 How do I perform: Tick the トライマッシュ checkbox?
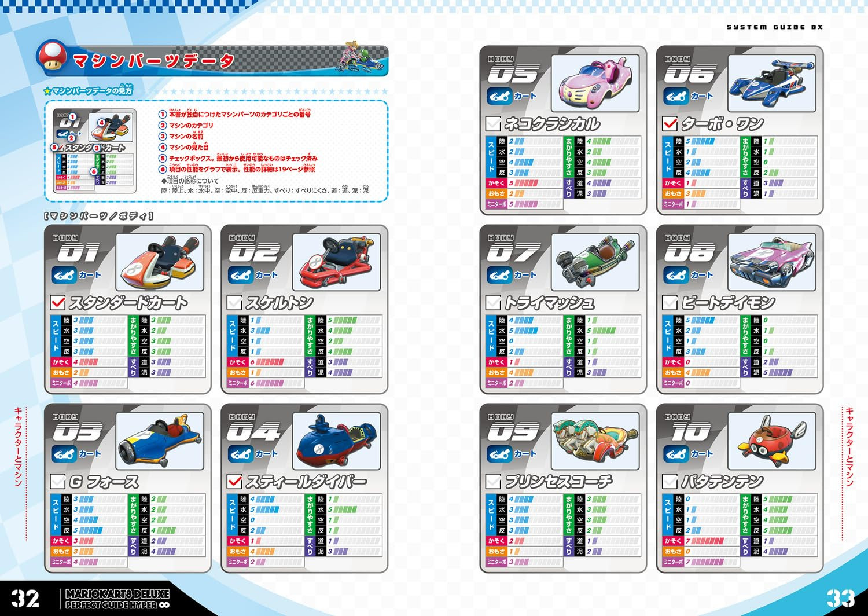click(x=493, y=302)
